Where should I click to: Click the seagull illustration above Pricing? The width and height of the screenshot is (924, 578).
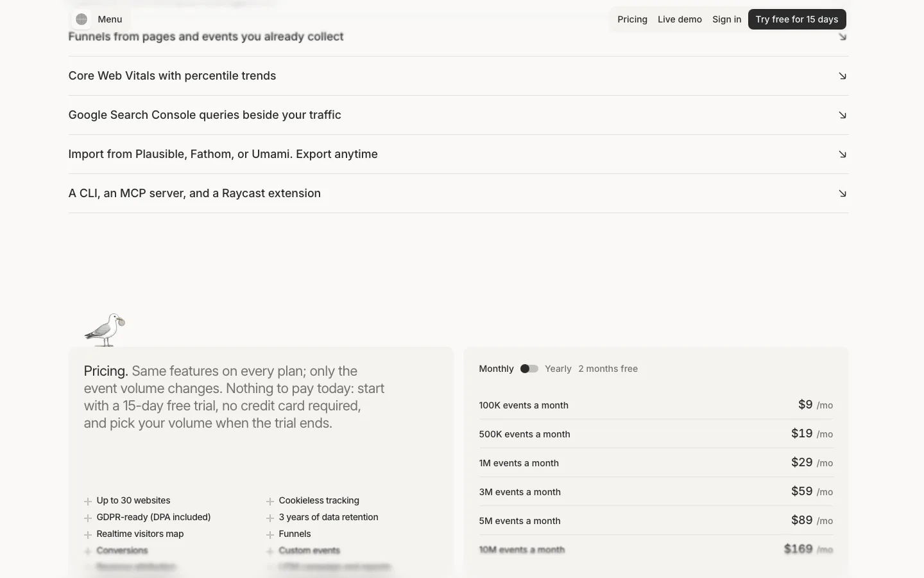(x=105, y=329)
